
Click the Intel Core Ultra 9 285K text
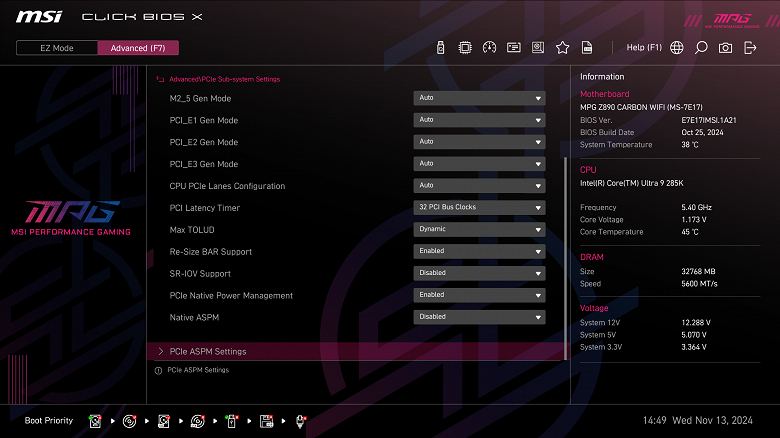pos(631,183)
